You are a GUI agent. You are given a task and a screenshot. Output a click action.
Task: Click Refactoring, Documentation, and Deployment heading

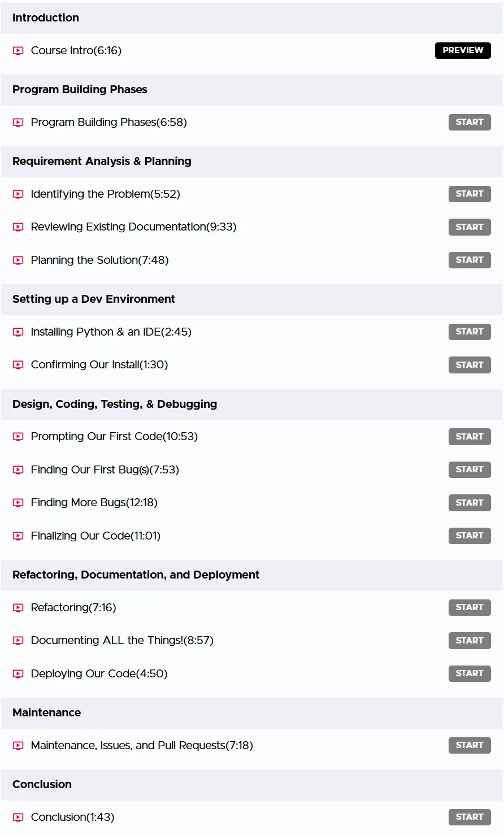click(136, 575)
